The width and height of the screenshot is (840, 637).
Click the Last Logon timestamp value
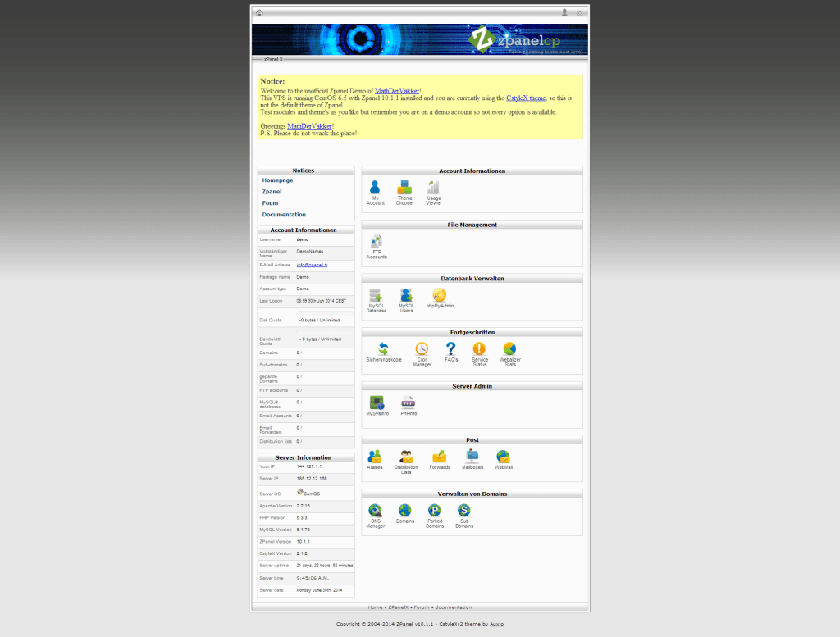[322, 302]
